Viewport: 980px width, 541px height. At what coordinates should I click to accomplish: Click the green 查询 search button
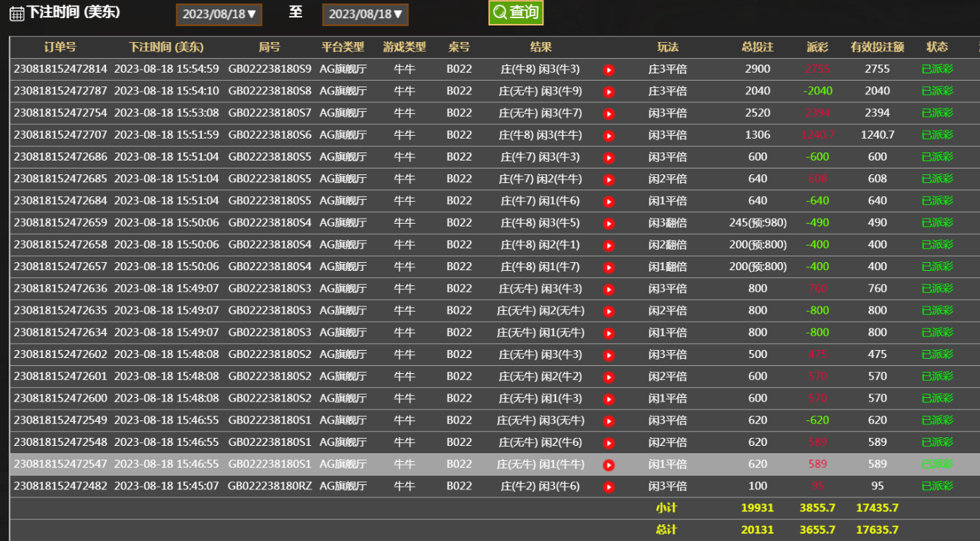pos(516,12)
